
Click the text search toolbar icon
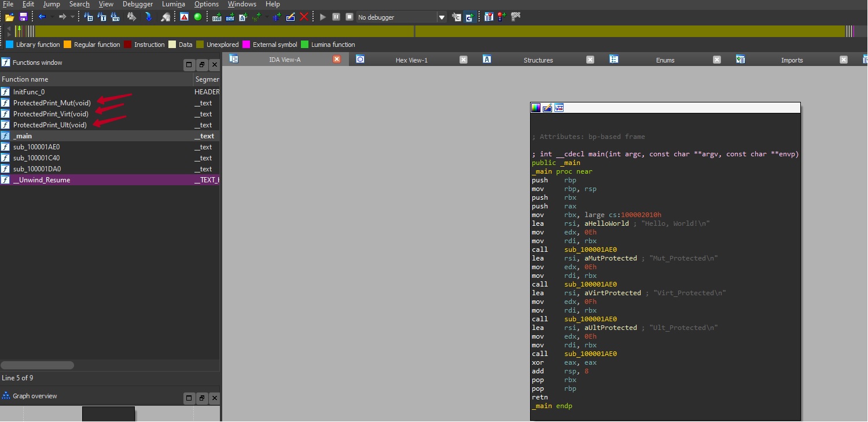click(x=102, y=17)
